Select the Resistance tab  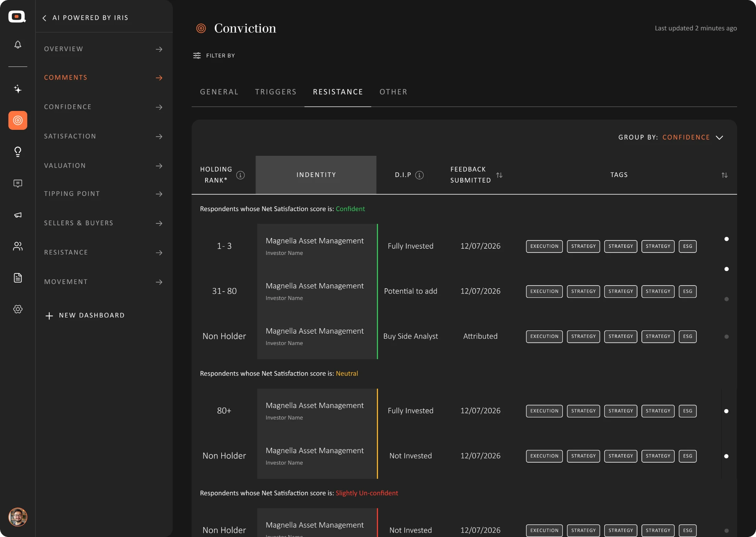tap(338, 92)
